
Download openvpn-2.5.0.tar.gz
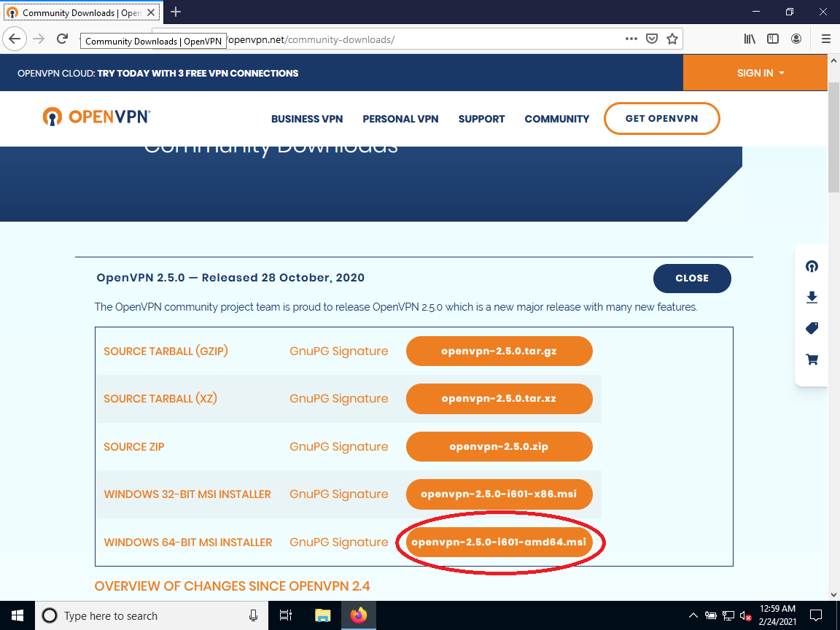499,351
